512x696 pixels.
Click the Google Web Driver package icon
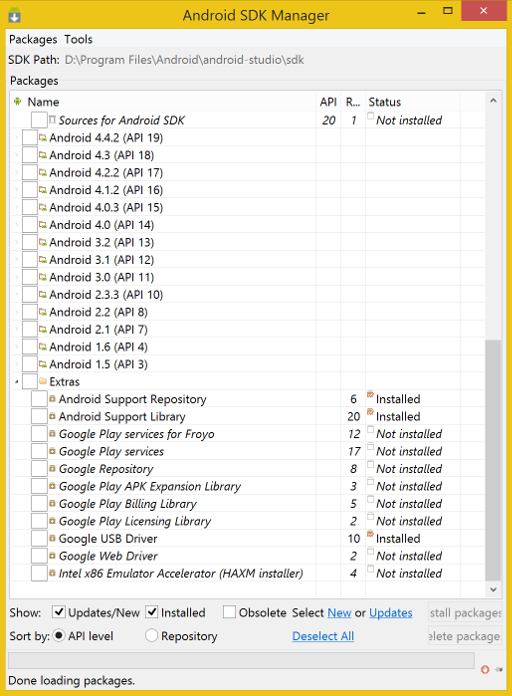(x=52, y=555)
